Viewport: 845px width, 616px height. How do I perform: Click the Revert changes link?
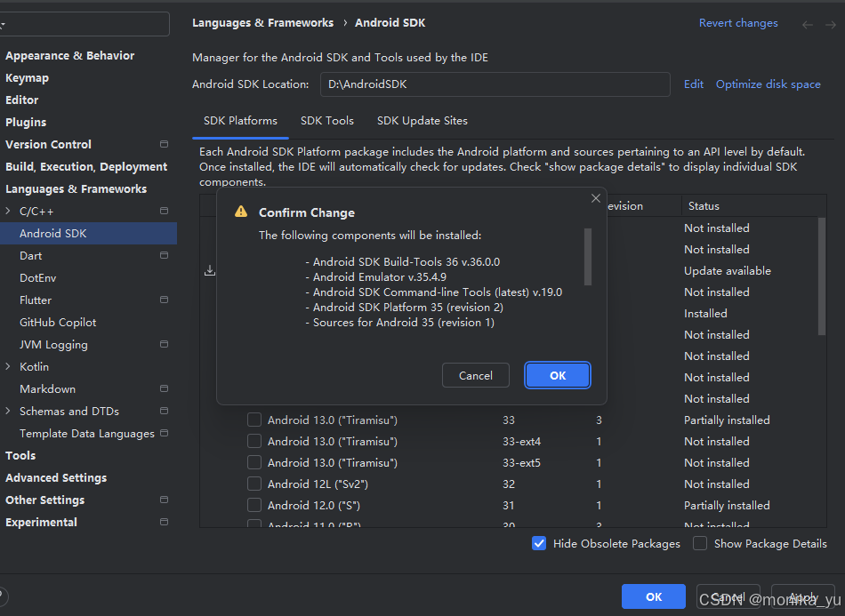tap(738, 22)
